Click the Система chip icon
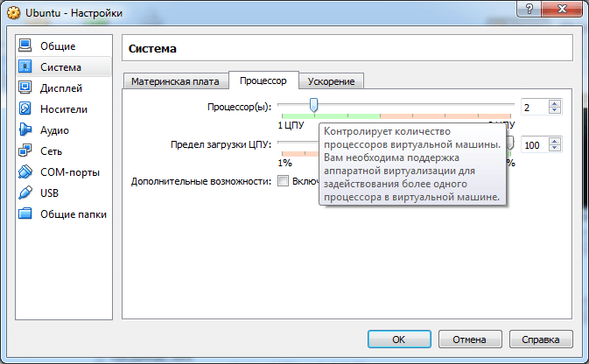Image resolution: width=589 pixels, height=364 pixels. pyautogui.click(x=25, y=66)
